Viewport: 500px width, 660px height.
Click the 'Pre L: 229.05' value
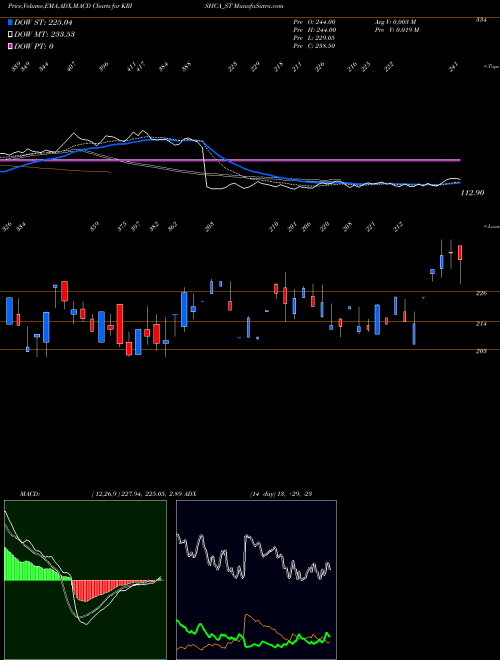coord(314,38)
